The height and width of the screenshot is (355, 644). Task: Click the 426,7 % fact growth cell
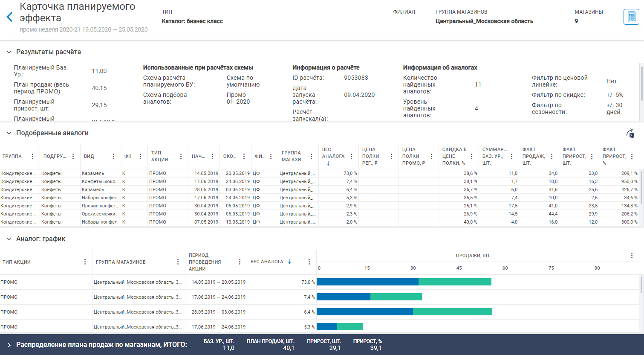click(620, 189)
